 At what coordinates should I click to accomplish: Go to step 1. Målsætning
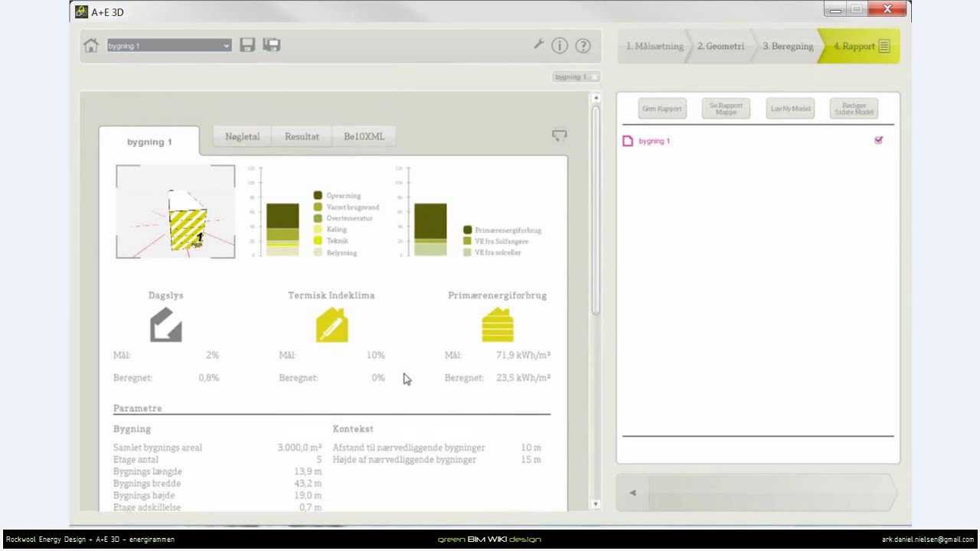click(655, 46)
